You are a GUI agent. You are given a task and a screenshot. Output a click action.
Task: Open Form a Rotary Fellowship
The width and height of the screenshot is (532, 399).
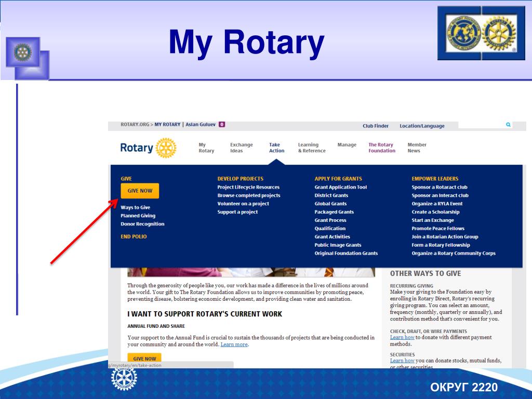click(x=441, y=245)
